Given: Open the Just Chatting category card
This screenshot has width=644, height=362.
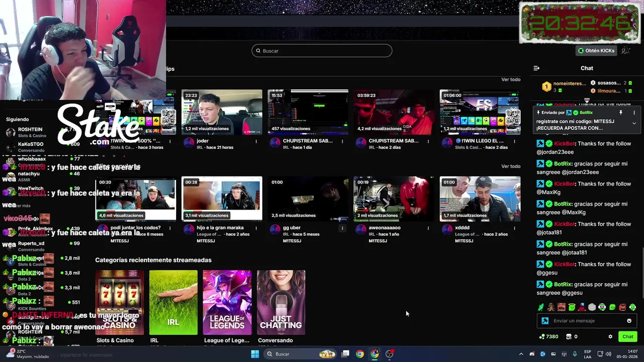Looking at the screenshot, I should click(281, 303).
